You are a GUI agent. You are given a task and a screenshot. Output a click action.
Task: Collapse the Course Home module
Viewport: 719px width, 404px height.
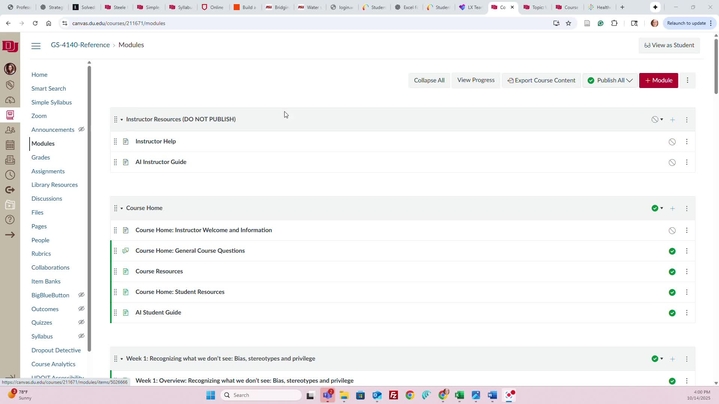coord(122,208)
